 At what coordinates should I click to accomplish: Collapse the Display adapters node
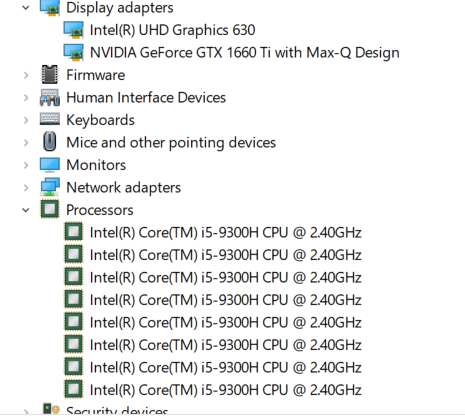pos(26,8)
